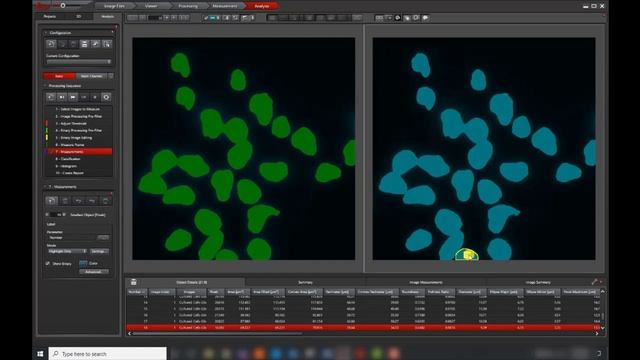
Task: Click first tool icon in Measurements panel
Action: [x=51, y=200]
